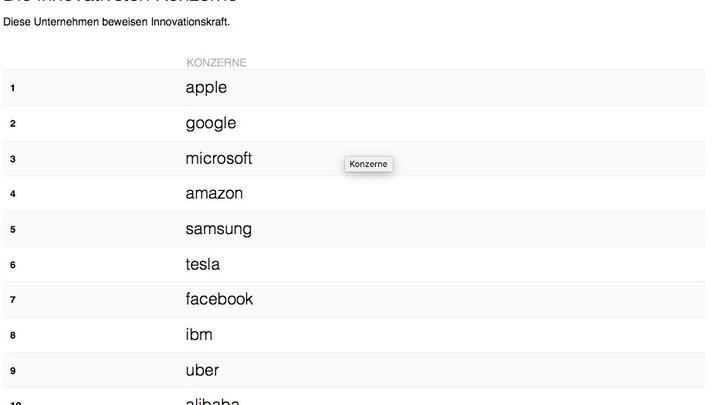Choose the samsung entry

[x=219, y=229]
